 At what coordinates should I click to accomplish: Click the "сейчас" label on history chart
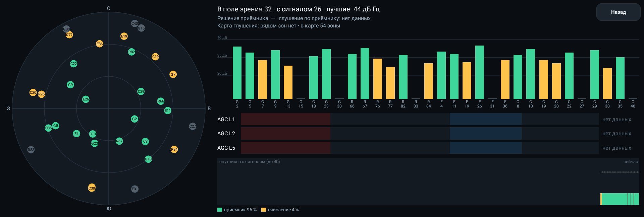click(631, 162)
